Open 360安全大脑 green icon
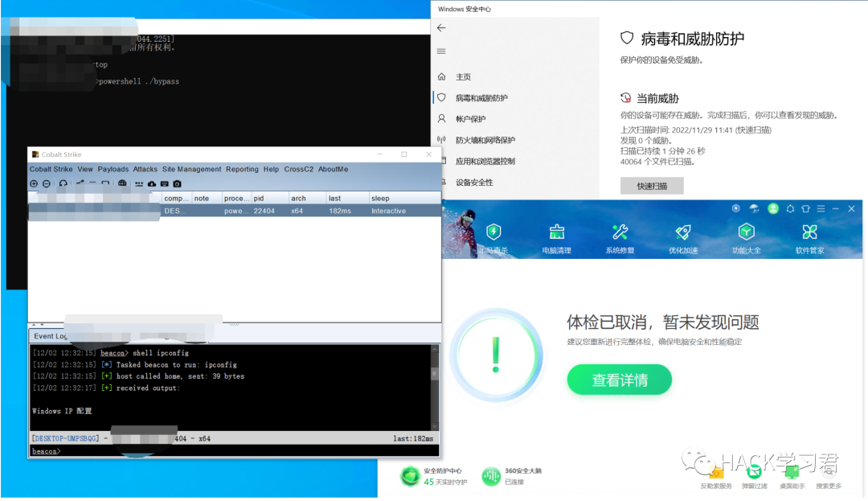This screenshot has width=868, height=501. click(491, 476)
